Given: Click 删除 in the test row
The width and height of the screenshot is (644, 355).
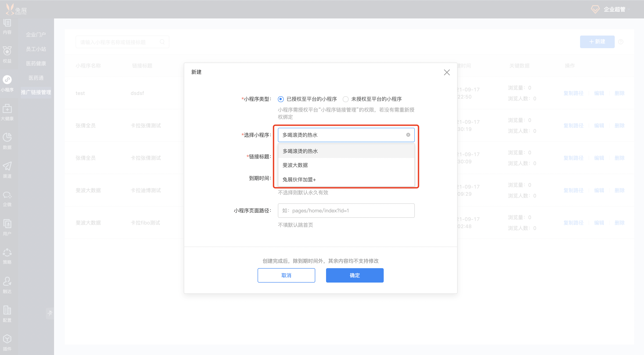Looking at the screenshot, I should (x=619, y=93).
